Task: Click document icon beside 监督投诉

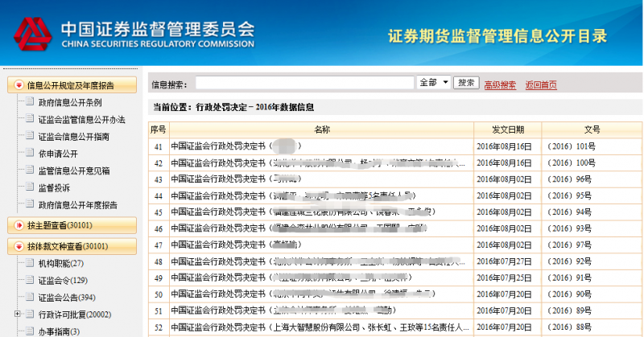Action: pyautogui.click(x=30, y=187)
